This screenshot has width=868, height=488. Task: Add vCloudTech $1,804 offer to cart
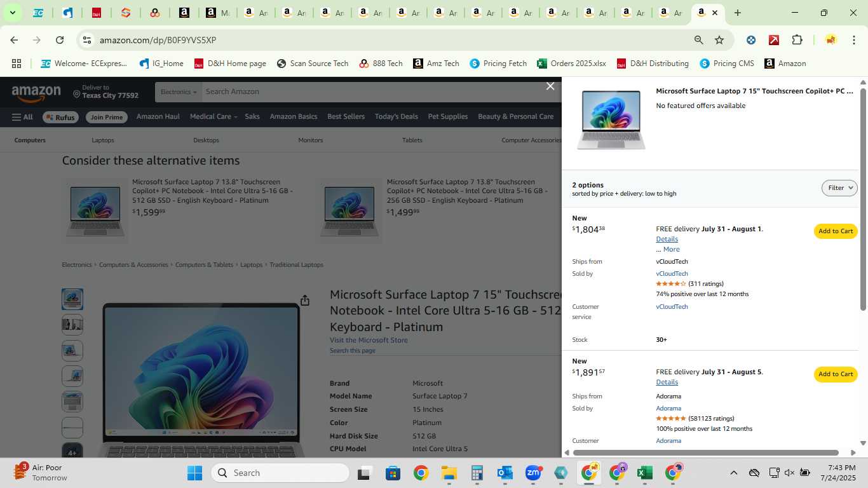(836, 231)
